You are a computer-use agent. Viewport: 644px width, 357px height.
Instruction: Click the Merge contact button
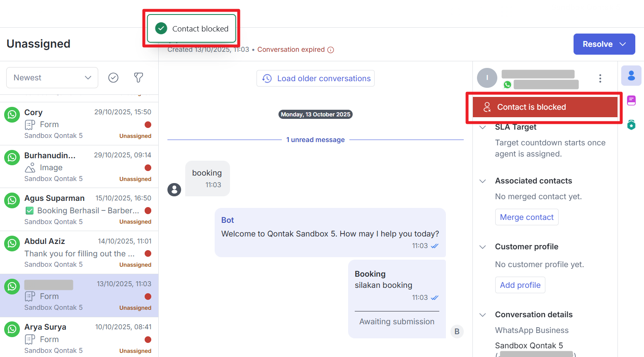pyautogui.click(x=527, y=217)
